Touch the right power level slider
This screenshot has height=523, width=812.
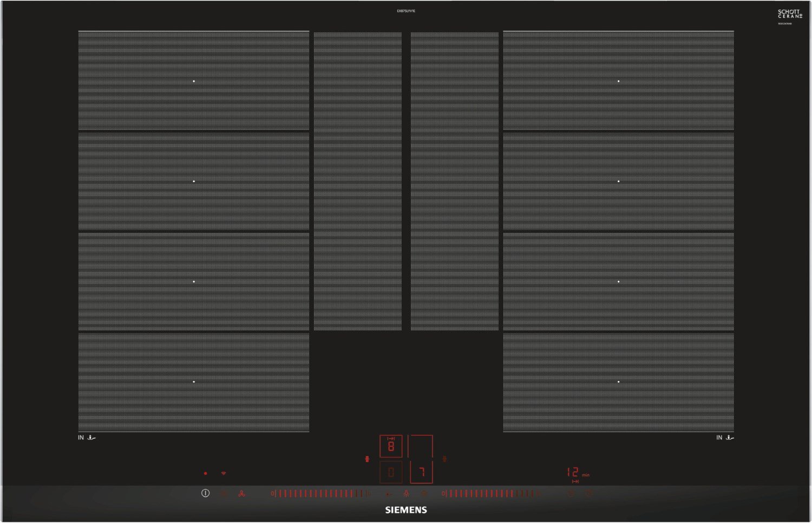tap(490, 493)
